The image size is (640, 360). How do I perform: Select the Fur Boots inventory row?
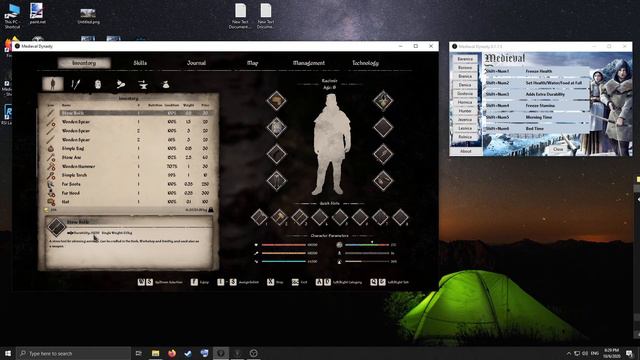tap(129, 184)
